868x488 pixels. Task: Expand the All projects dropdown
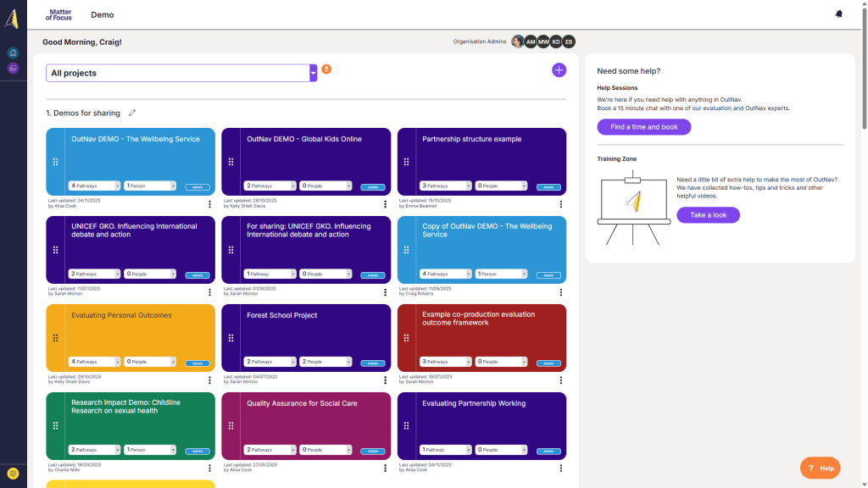coord(313,74)
